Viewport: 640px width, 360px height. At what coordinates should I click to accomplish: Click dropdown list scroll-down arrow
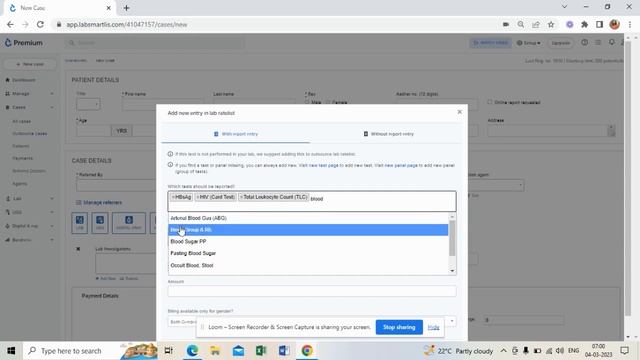tap(452, 271)
